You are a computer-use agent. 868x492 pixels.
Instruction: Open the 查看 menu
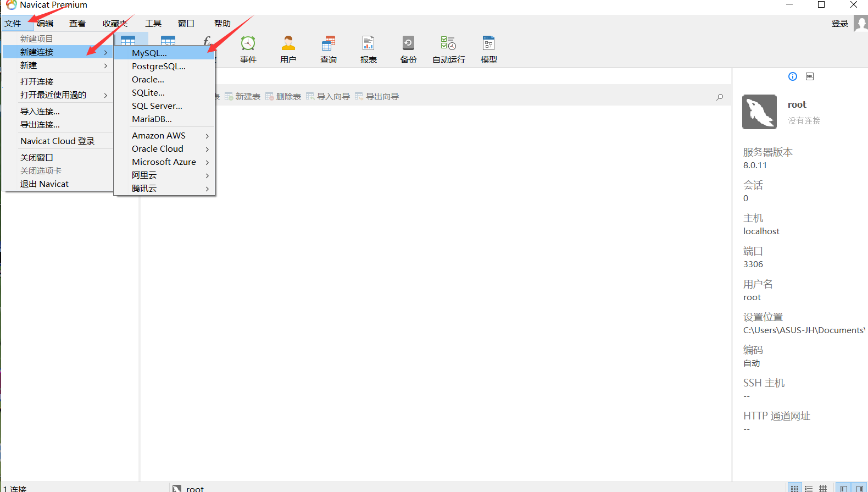point(77,24)
